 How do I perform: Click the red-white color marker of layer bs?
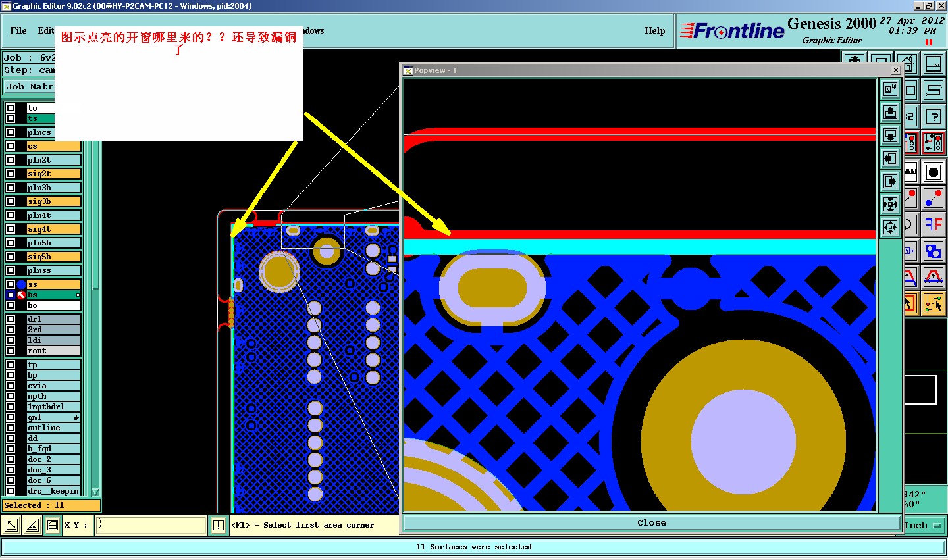coord(21,295)
